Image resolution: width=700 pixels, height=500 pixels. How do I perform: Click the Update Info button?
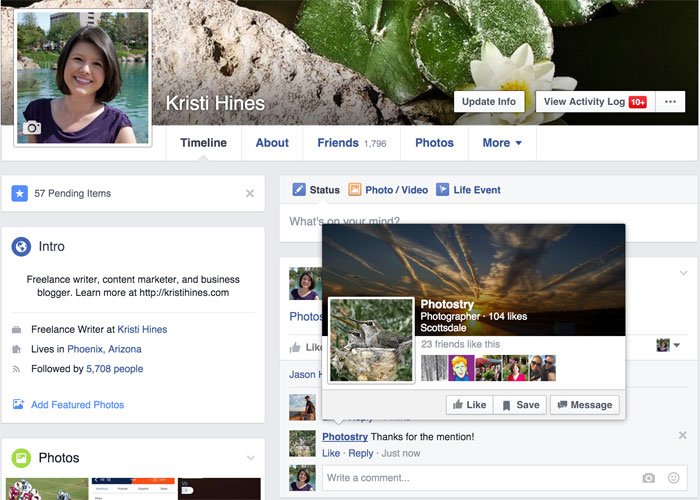pos(489,102)
